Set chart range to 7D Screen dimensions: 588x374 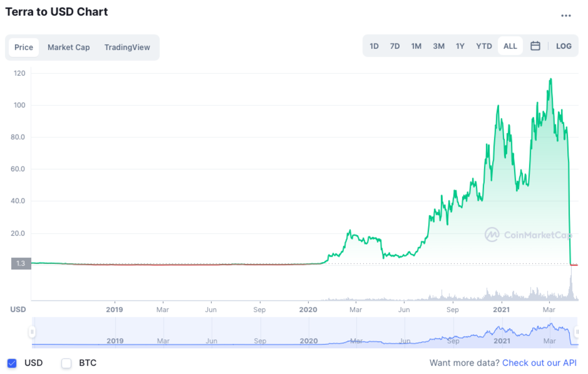tap(394, 46)
